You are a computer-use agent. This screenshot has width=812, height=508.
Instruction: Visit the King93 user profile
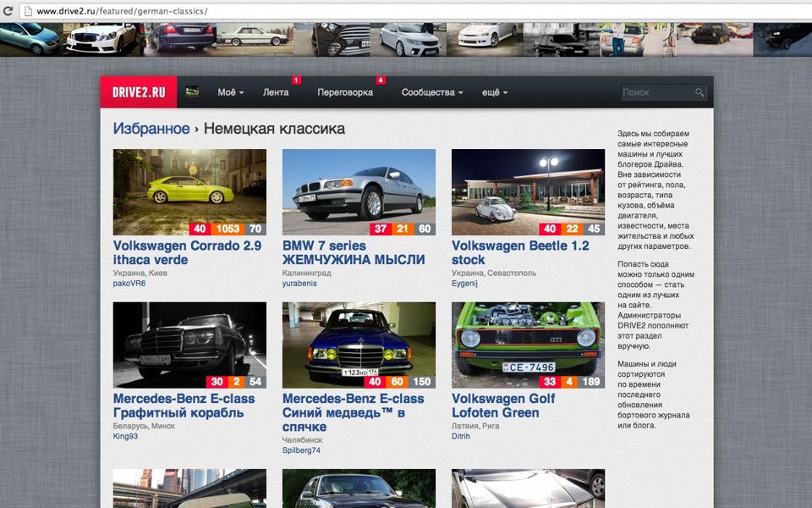[x=125, y=437]
